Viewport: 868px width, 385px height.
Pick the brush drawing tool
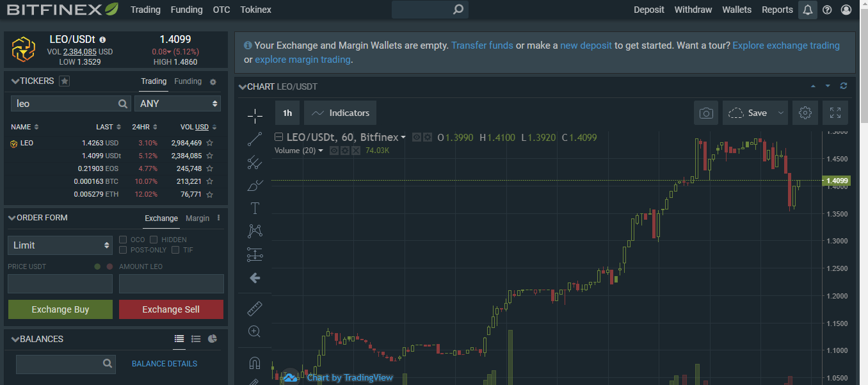coord(254,185)
